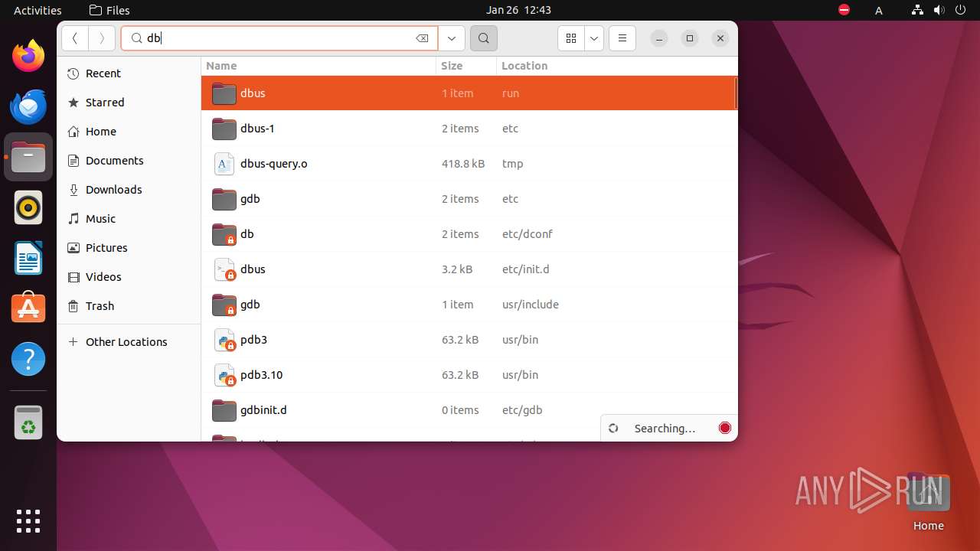
Task: Open Downloads in the sidebar
Action: pos(129,190)
